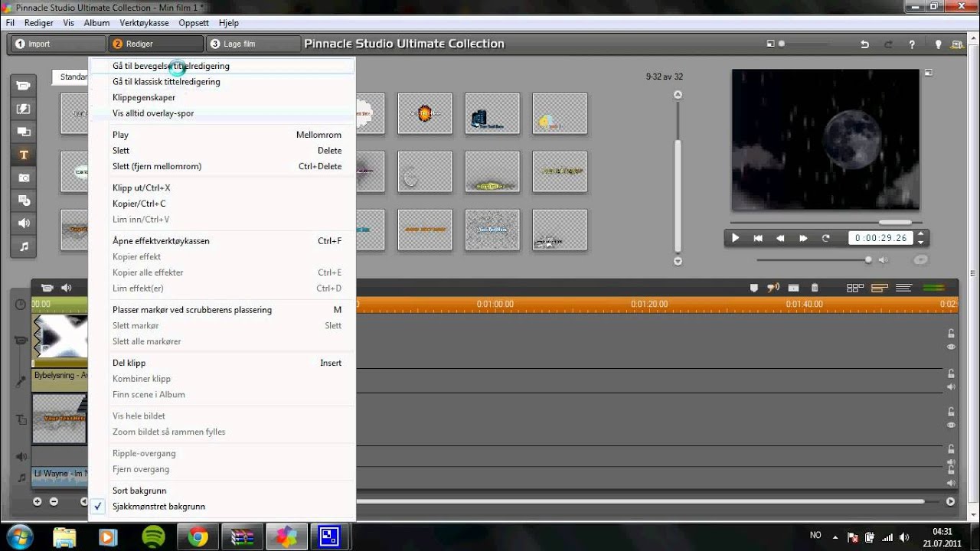Jump preview to the start
The image size is (980, 551).
[x=758, y=238]
